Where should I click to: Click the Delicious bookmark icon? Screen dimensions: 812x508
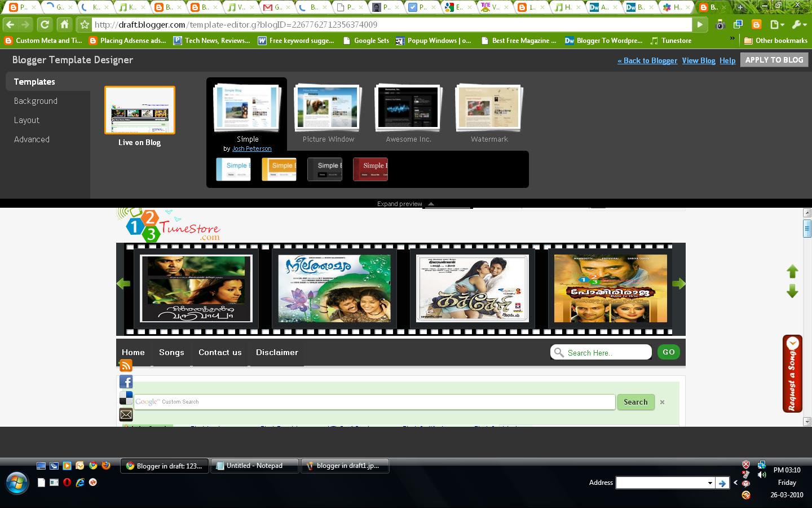pyautogui.click(x=126, y=398)
